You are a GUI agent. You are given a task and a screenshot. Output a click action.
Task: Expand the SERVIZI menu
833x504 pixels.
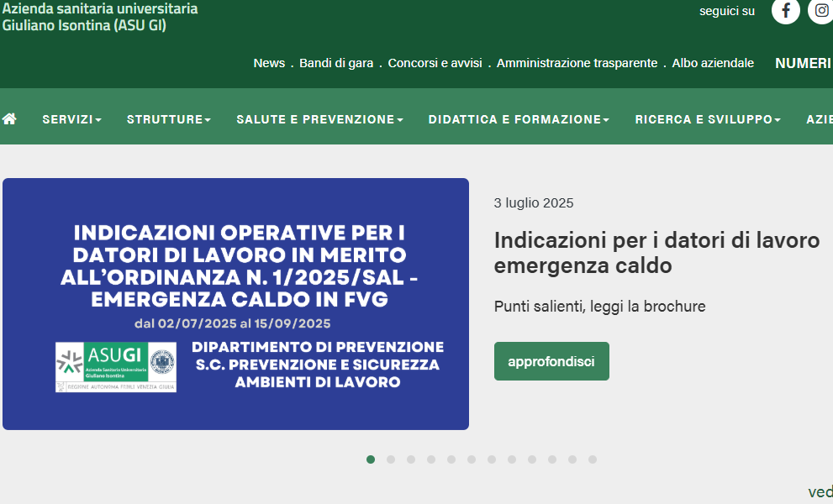pyautogui.click(x=71, y=119)
